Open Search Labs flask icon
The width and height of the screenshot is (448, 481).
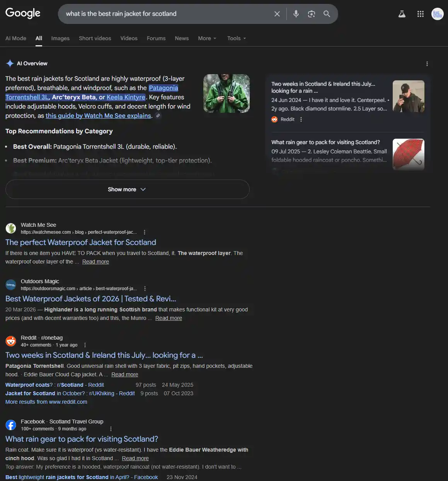(x=402, y=14)
